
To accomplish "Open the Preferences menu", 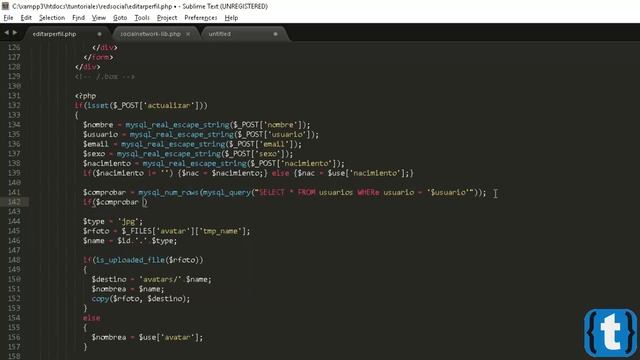I will coord(200,18).
